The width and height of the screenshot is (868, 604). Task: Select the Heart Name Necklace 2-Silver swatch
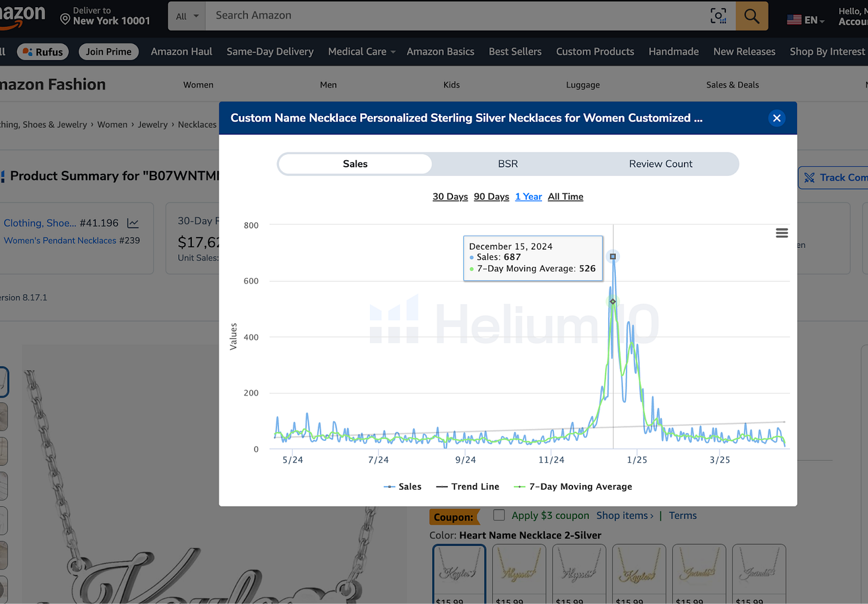click(x=459, y=574)
